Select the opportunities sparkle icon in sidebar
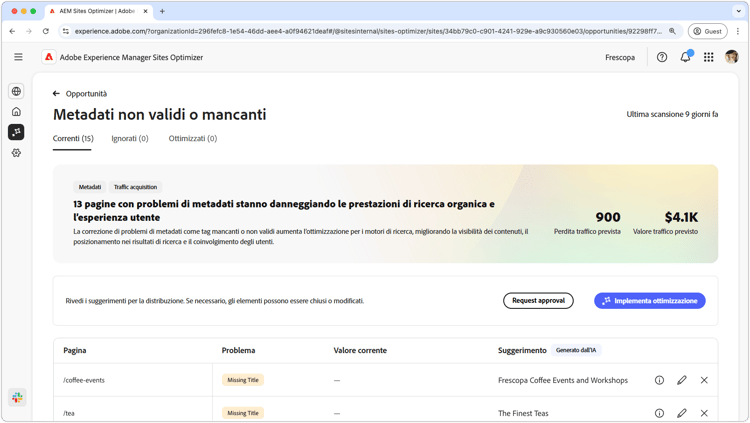750x423 pixels. [16, 132]
